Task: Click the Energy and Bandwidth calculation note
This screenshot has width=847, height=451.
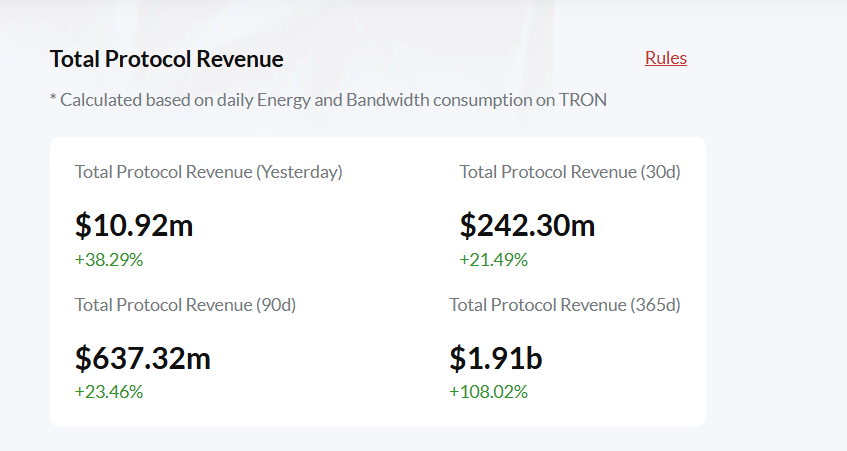Action: click(328, 100)
